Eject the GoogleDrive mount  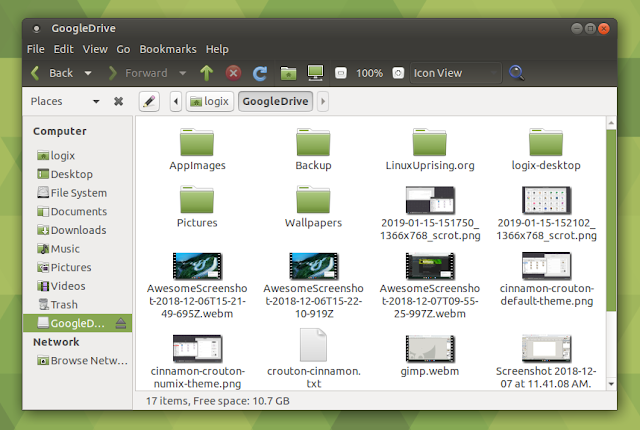[120, 323]
